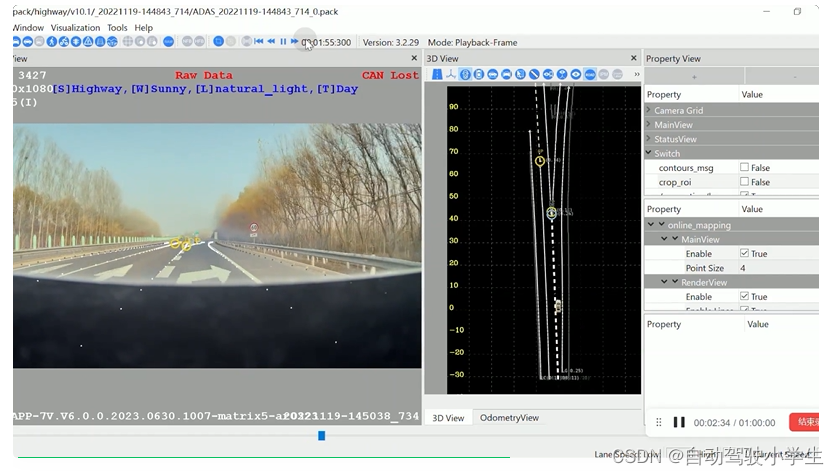Click the blue square frame icon before playback controls
This screenshot has width=839, height=475.
[218, 42]
